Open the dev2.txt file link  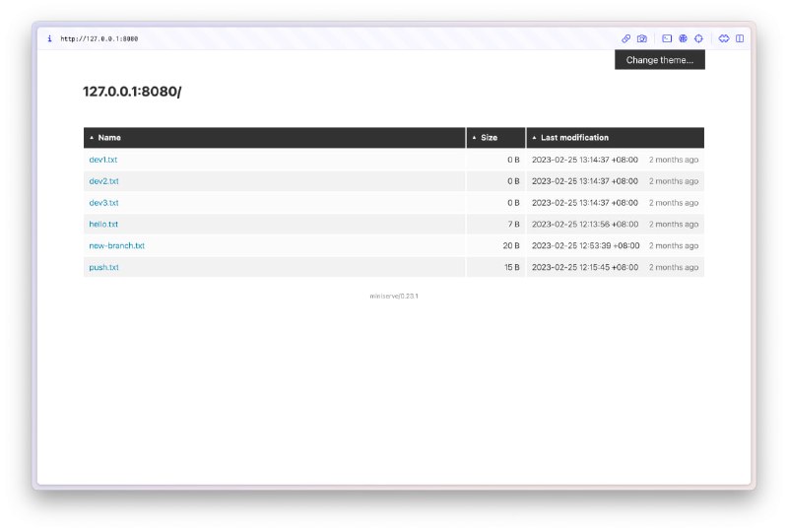point(103,181)
